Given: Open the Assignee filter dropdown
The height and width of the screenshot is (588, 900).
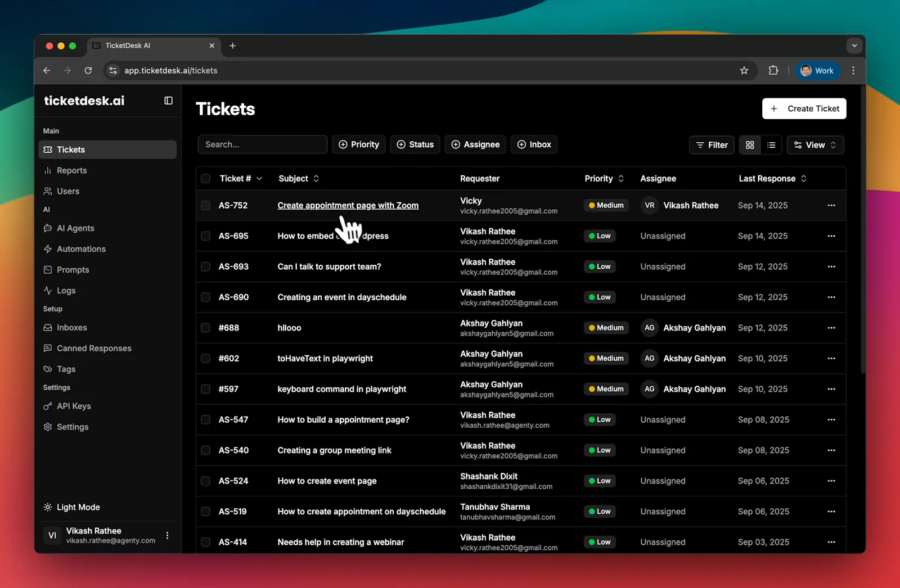Looking at the screenshot, I should pos(476,144).
